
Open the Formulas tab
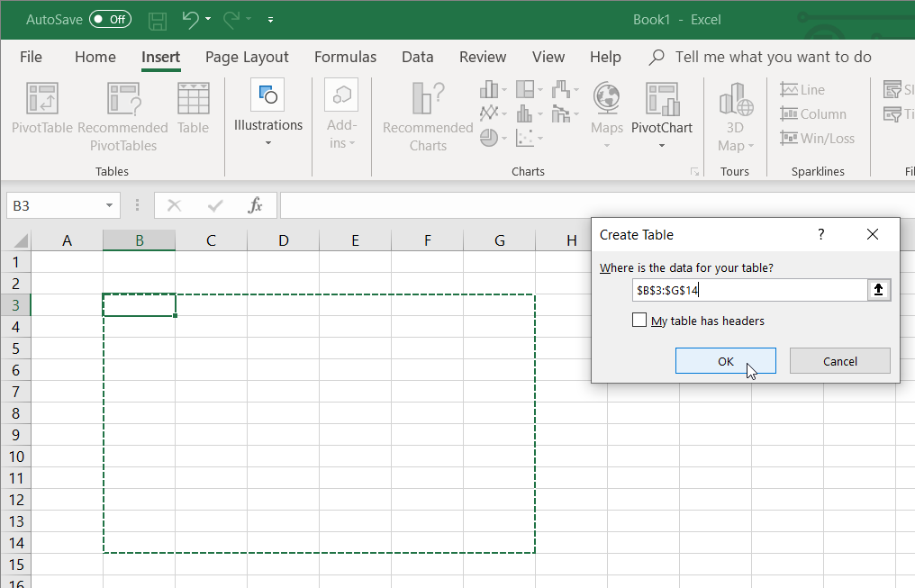(x=346, y=57)
